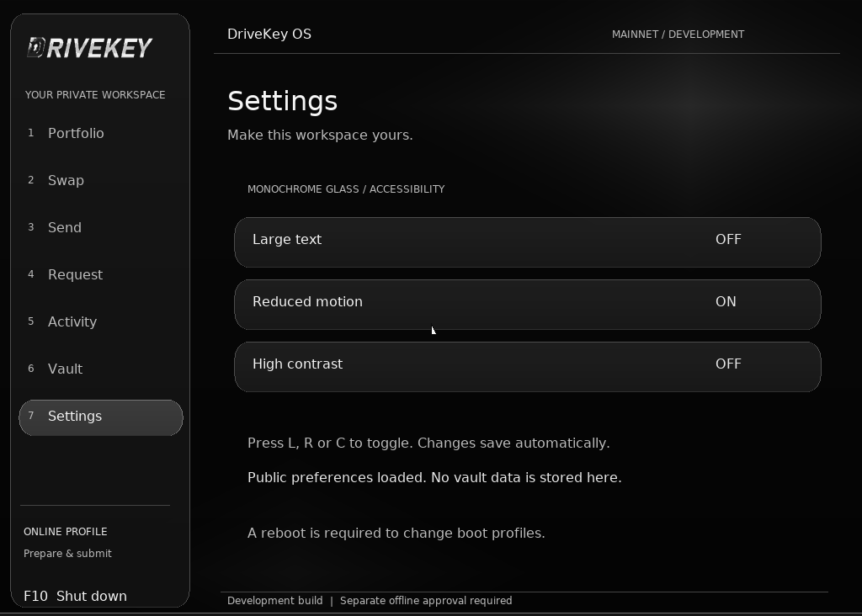Click YOUR PRIVATE WORKSPACE sidebar label
Screen dimensions: 862x616
point(95,94)
